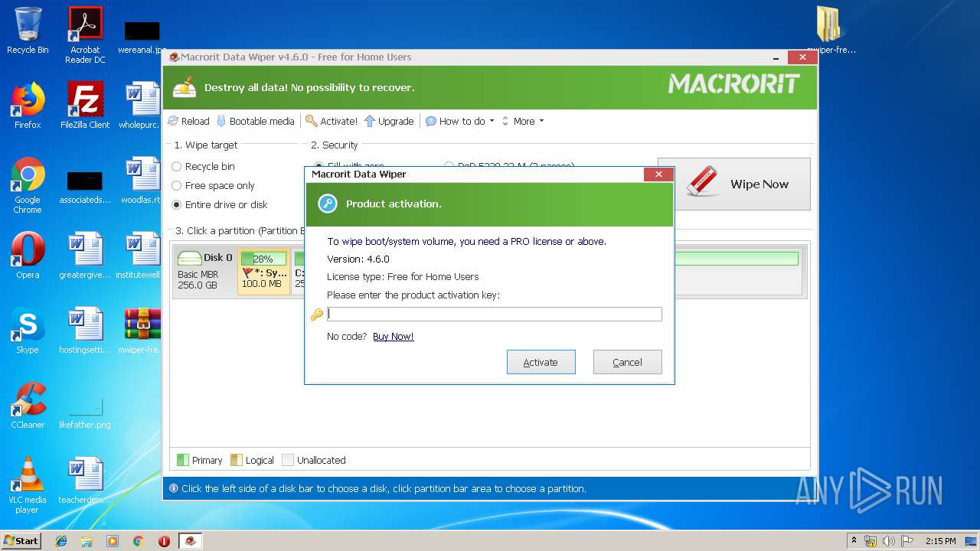Click the Reload toolbar button
This screenshot has height=551, width=980.
point(188,121)
